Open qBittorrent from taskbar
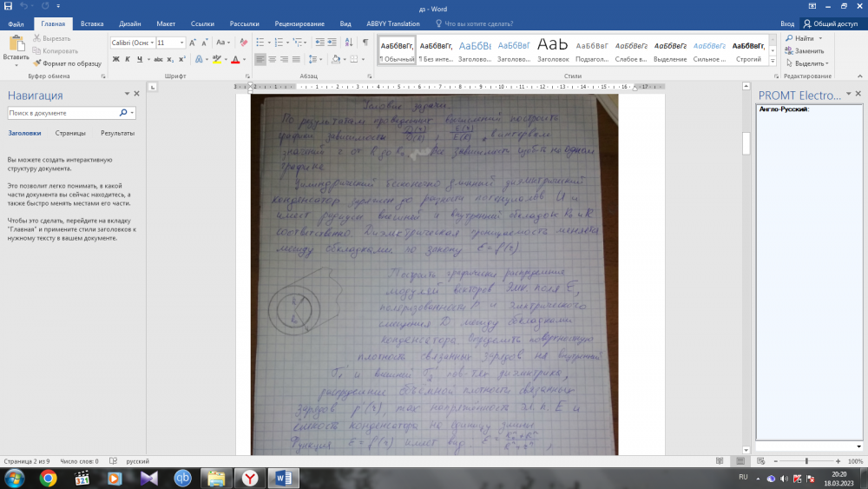Image resolution: width=868 pixels, height=489 pixels. coord(182,478)
